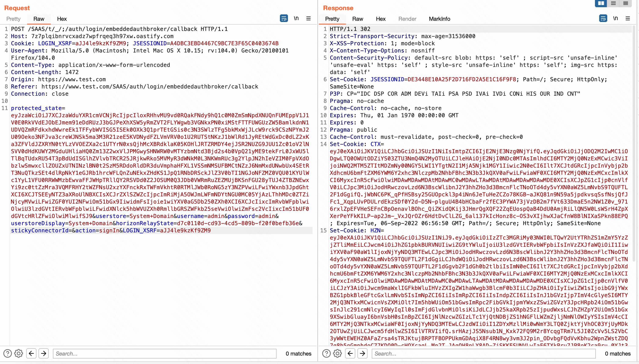Click the Connection: close header

pos(40,94)
